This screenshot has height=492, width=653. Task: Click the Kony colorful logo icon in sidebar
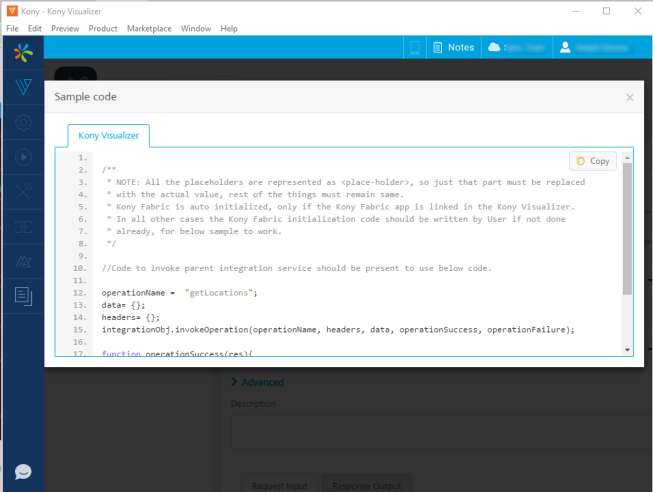point(23,52)
